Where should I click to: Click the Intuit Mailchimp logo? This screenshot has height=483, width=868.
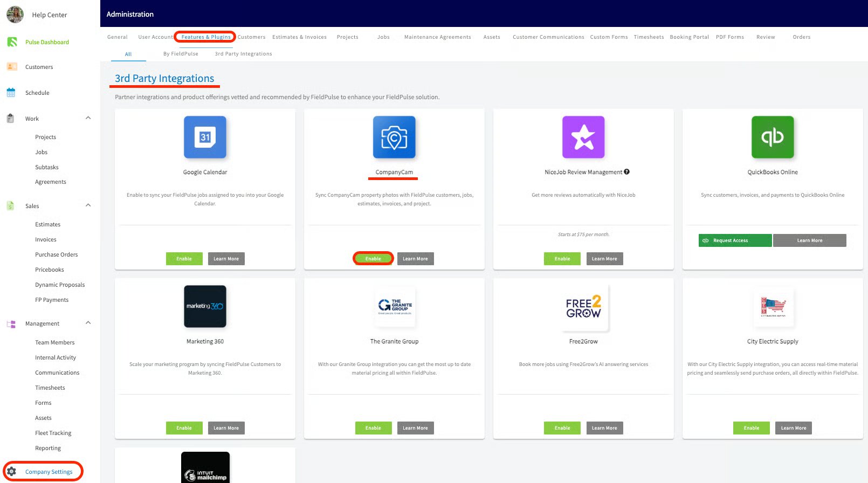click(x=205, y=467)
